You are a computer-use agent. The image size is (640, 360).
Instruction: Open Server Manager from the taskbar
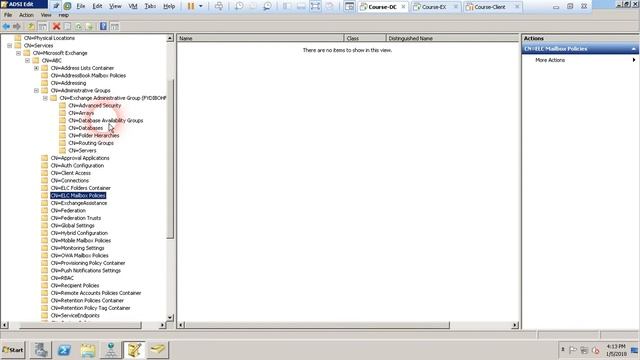[40, 350]
